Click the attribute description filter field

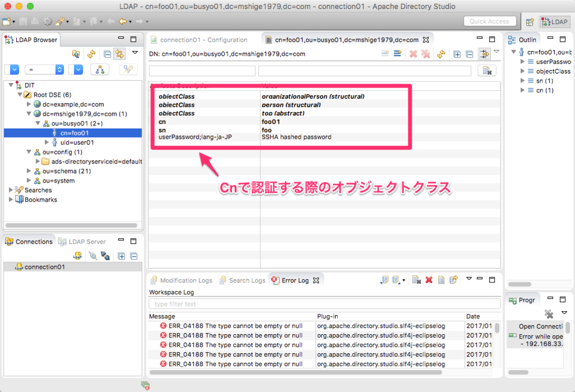point(202,71)
